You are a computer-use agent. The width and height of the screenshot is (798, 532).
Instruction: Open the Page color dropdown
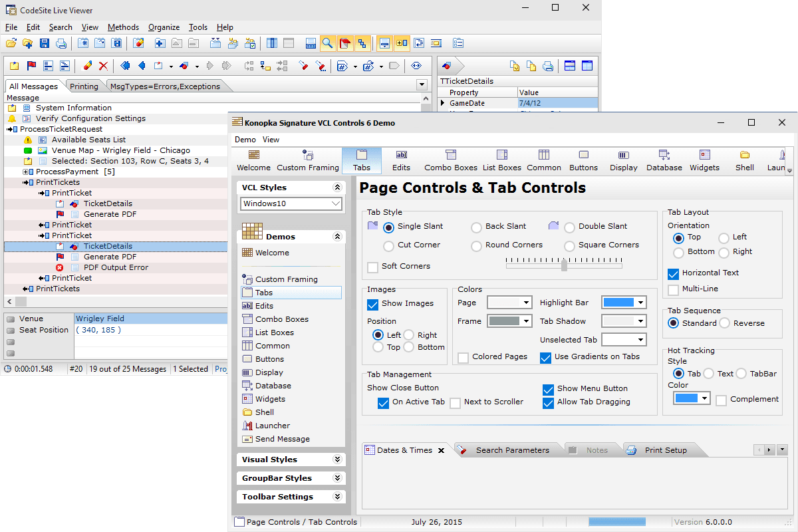click(527, 303)
